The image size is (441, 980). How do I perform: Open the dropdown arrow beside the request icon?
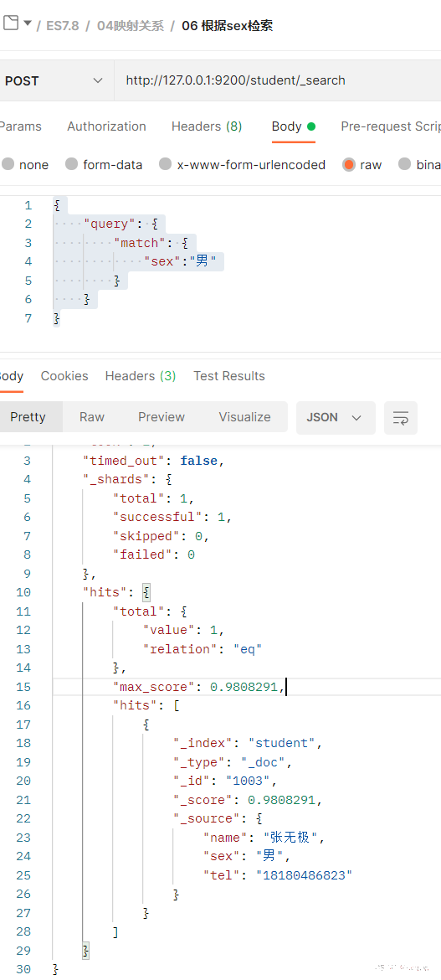tap(28, 23)
